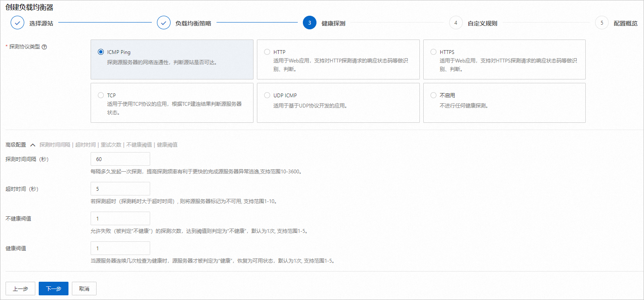Choose the TCP probe protocol option
The image size is (644, 300).
coord(101,95)
